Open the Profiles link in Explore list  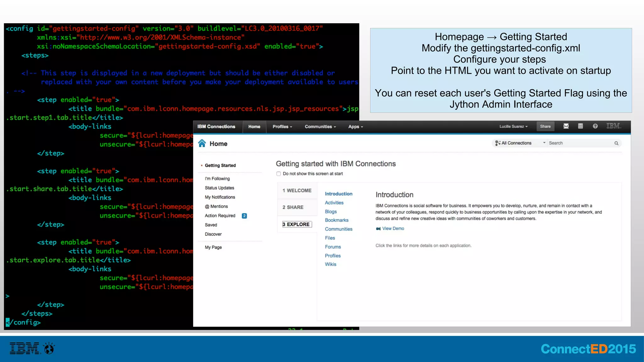tap(333, 255)
